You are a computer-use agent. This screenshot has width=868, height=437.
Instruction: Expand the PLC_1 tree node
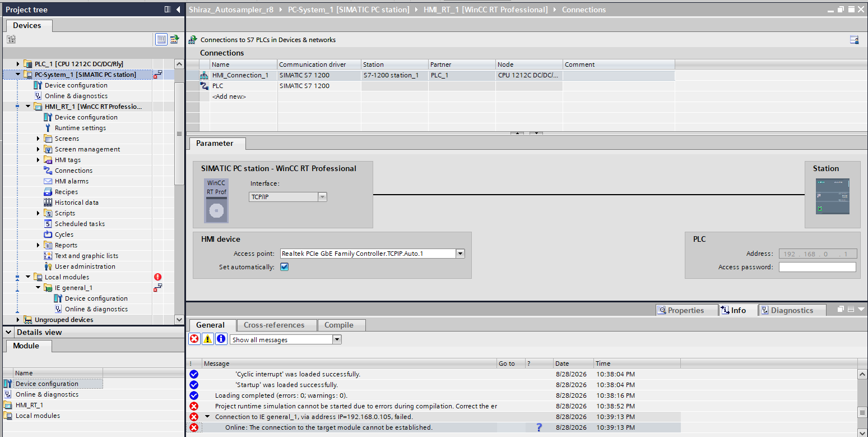(x=18, y=64)
